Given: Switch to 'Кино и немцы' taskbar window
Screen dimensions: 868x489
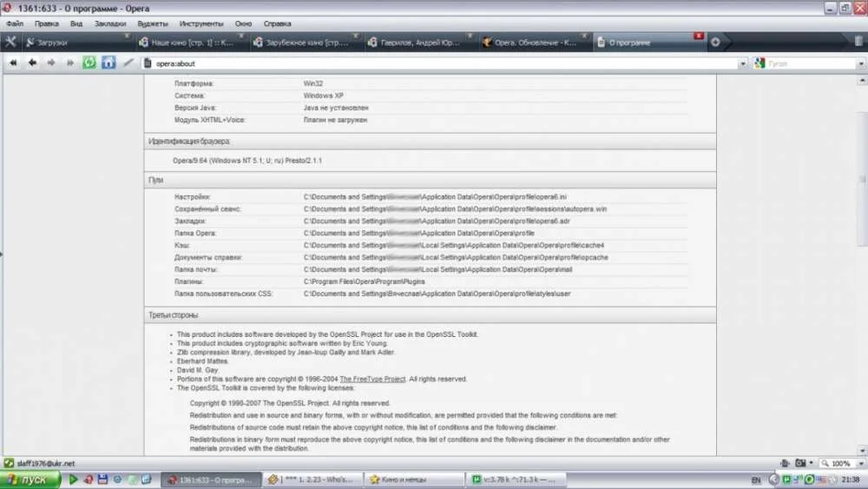Looking at the screenshot, I should click(x=415, y=479).
